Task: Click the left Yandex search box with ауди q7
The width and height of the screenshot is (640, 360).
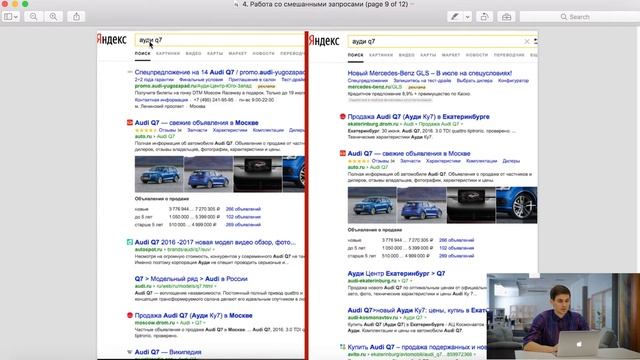Action: 220,40
